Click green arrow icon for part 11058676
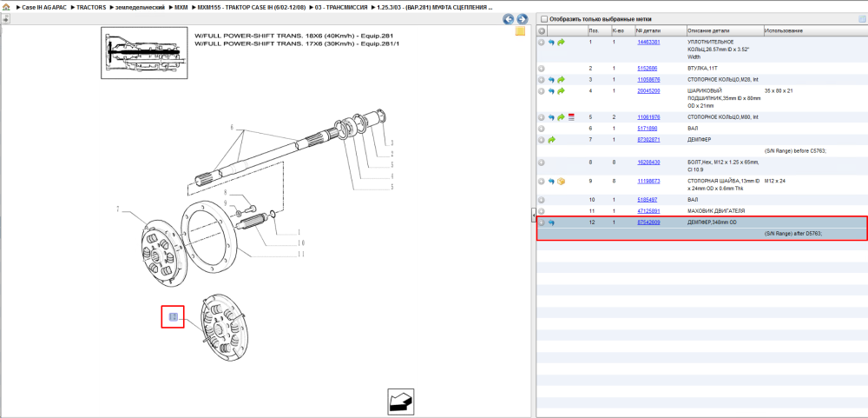 pos(561,80)
